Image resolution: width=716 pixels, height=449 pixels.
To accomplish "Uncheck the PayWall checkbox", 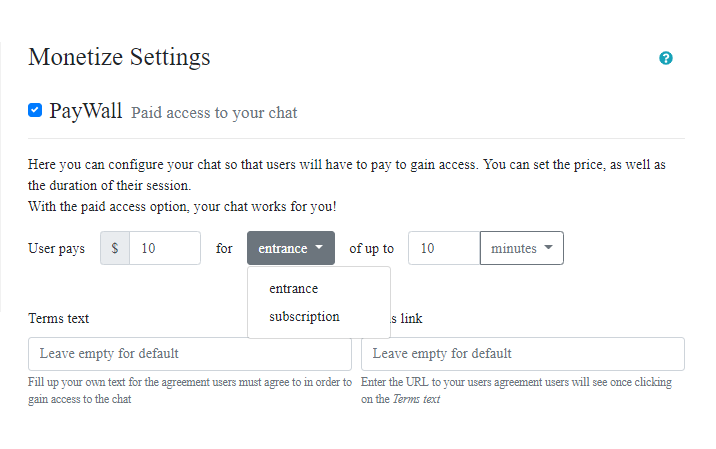I will [x=35, y=110].
